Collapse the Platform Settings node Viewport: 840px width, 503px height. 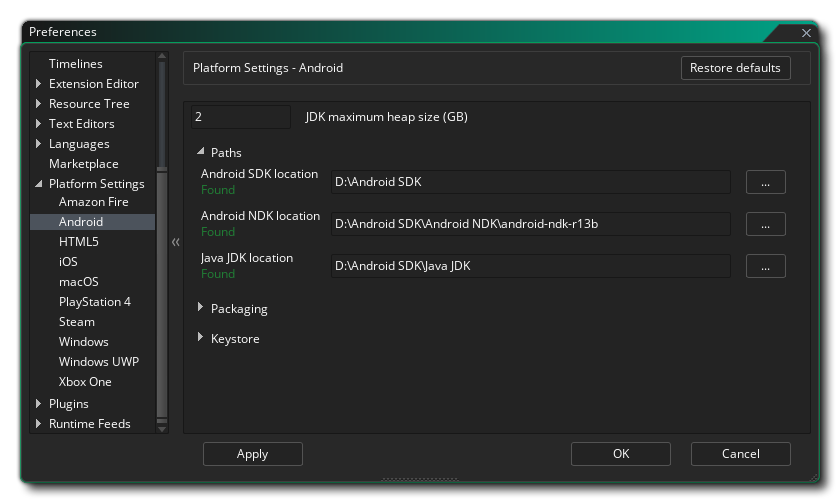(38, 184)
